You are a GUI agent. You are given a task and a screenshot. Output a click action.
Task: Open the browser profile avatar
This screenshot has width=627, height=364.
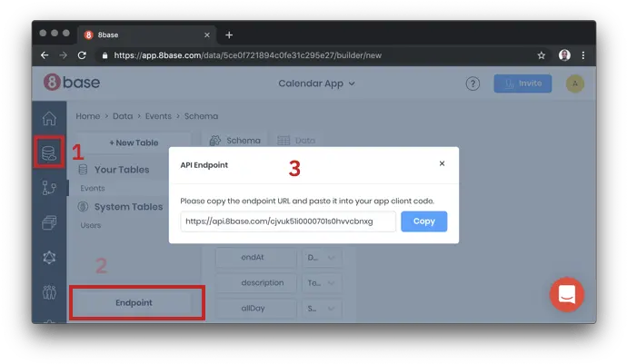coord(564,55)
